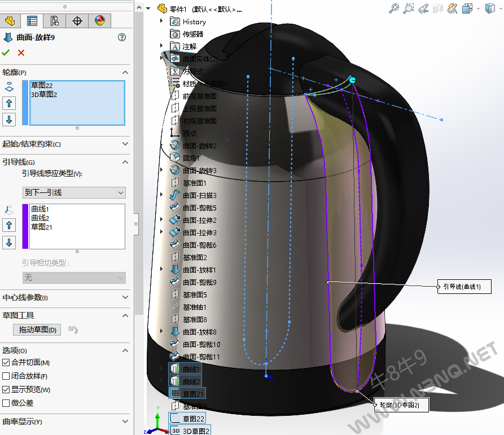Click the undo sketch drag icon
Viewport: 504px width, 435px height.
72,330
